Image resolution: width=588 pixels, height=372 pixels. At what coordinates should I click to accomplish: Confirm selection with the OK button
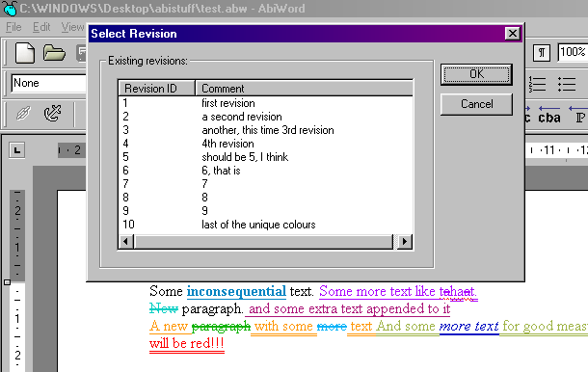pyautogui.click(x=476, y=74)
